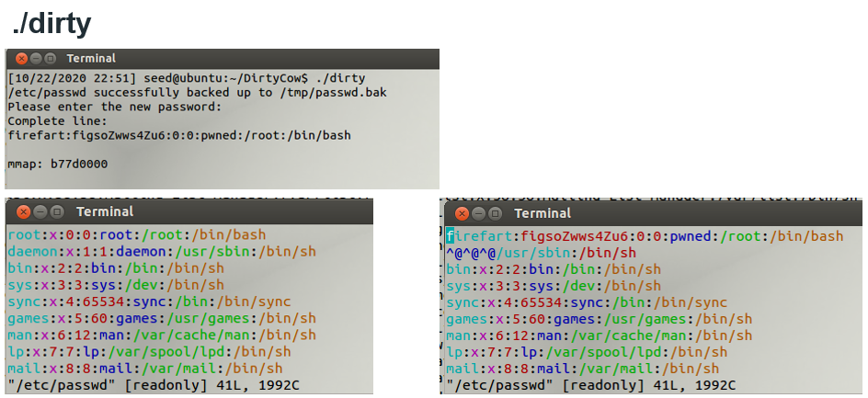The image size is (868, 398).
Task: Click the games:x:5:60 line in the right terminal
Action: click(x=599, y=319)
